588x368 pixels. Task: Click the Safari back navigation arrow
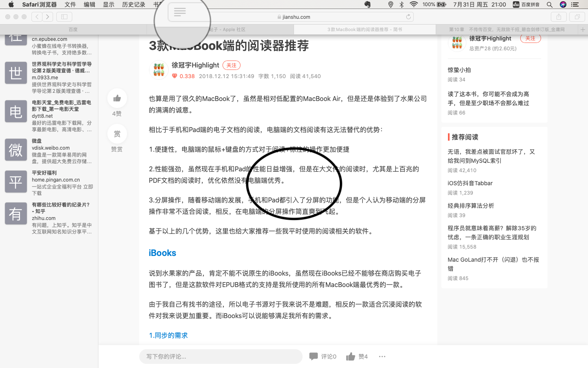click(x=37, y=17)
